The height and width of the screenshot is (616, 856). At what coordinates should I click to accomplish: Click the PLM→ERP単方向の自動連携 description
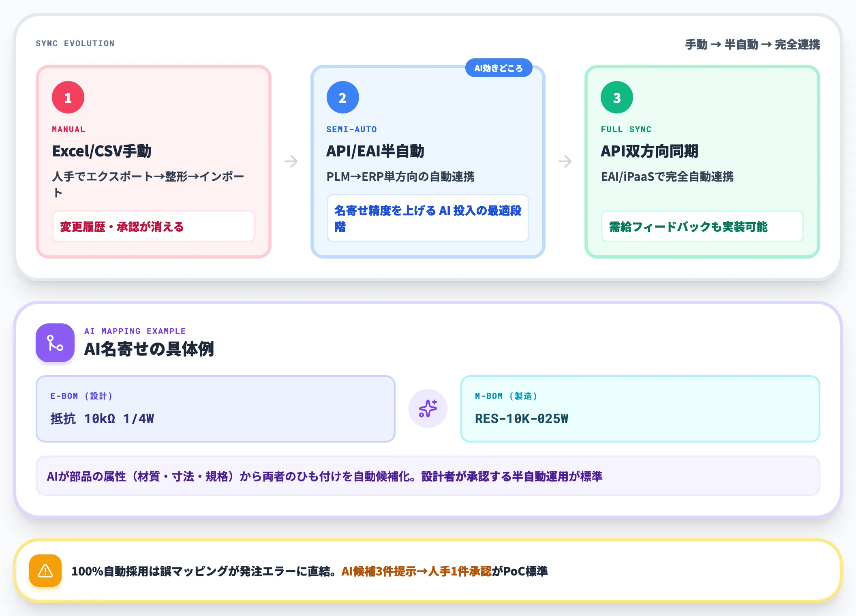(x=400, y=177)
